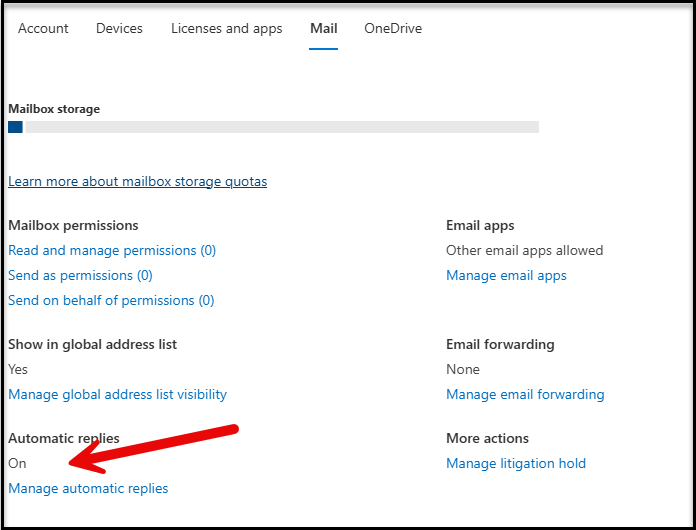Open the Devices tab
Screen dimensions: 696x530
click(x=119, y=28)
